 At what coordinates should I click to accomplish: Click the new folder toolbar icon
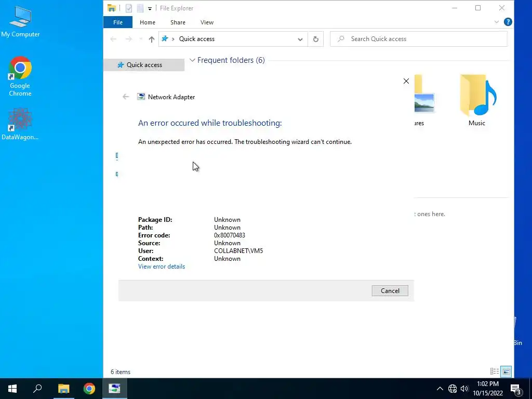140,8
